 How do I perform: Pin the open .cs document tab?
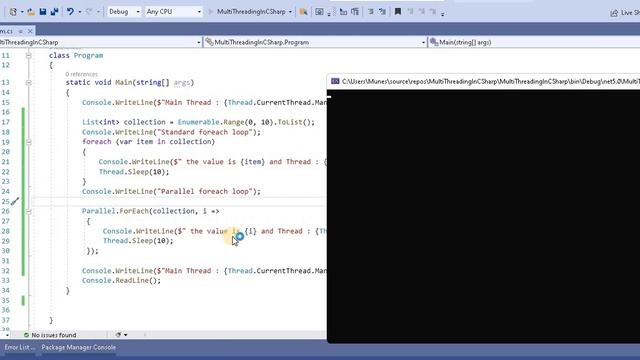(x=21, y=31)
